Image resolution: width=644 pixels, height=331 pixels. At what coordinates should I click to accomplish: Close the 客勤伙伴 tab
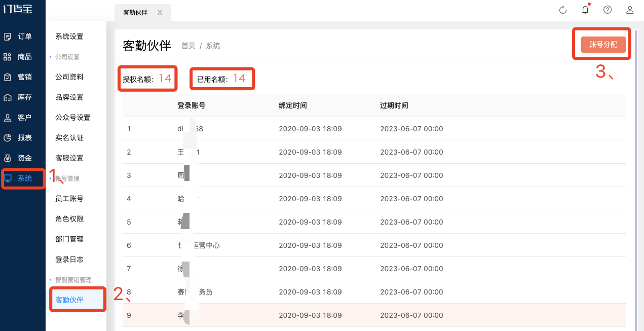point(160,13)
